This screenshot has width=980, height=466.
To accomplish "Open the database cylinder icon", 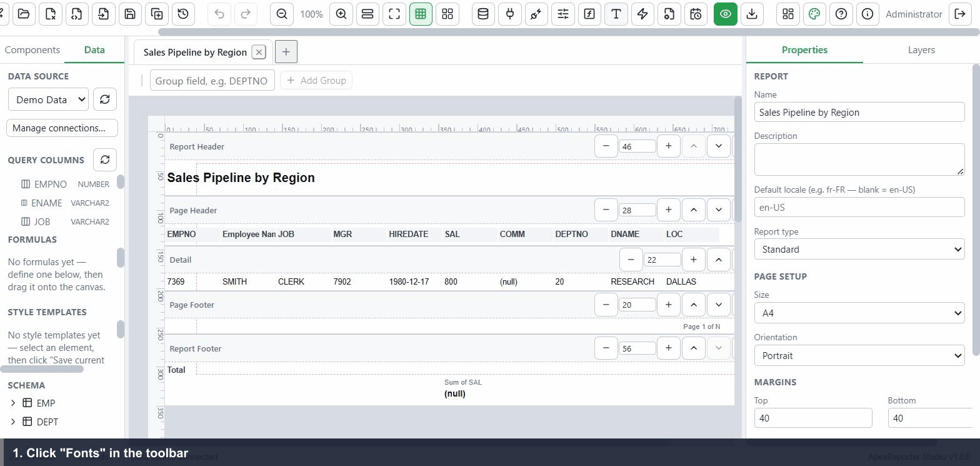I will point(483,14).
